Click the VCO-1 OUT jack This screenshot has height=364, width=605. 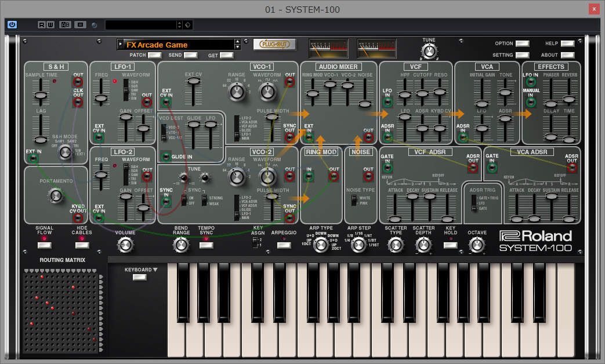pyautogui.click(x=290, y=82)
